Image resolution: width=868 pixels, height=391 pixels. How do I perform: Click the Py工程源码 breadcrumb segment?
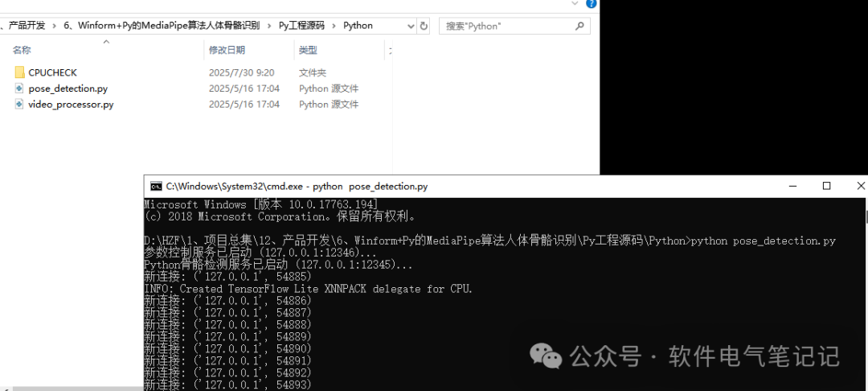coord(301,26)
